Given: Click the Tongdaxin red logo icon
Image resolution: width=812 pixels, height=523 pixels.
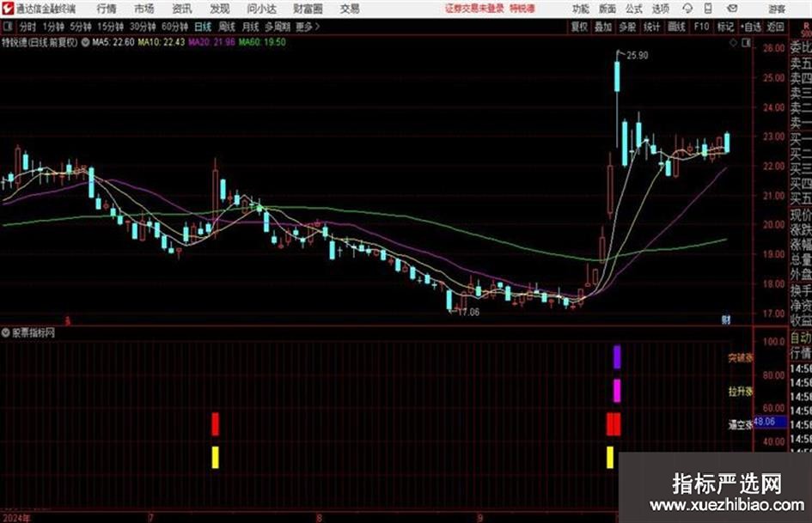Looking at the screenshot, I should click(7, 9).
